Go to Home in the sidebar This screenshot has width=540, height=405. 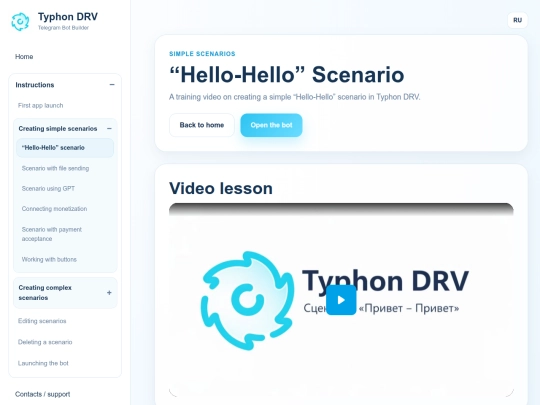[24, 56]
